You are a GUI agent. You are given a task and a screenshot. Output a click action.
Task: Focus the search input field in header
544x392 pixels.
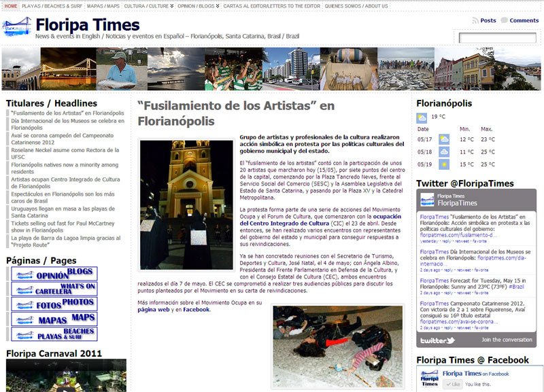point(498,38)
